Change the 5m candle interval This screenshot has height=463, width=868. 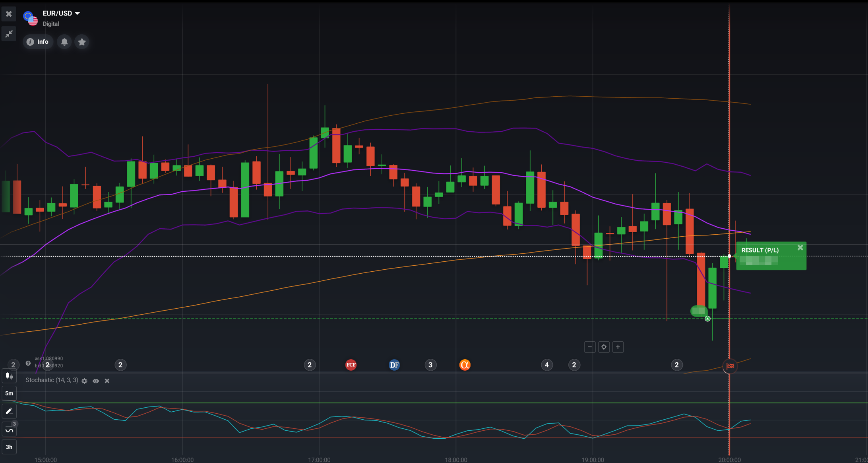coord(9,393)
